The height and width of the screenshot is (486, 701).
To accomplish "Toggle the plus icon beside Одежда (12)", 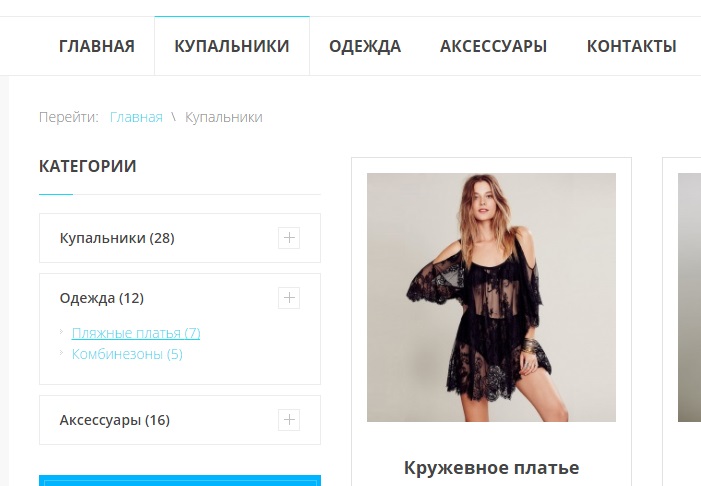I will (x=289, y=298).
